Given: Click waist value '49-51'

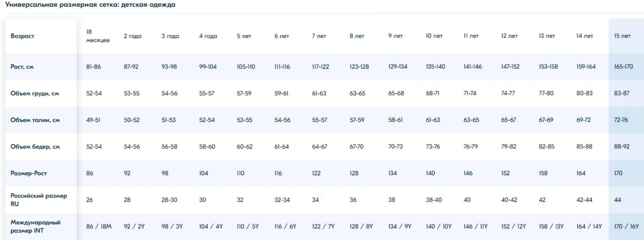Looking at the screenshot, I should (93, 120).
